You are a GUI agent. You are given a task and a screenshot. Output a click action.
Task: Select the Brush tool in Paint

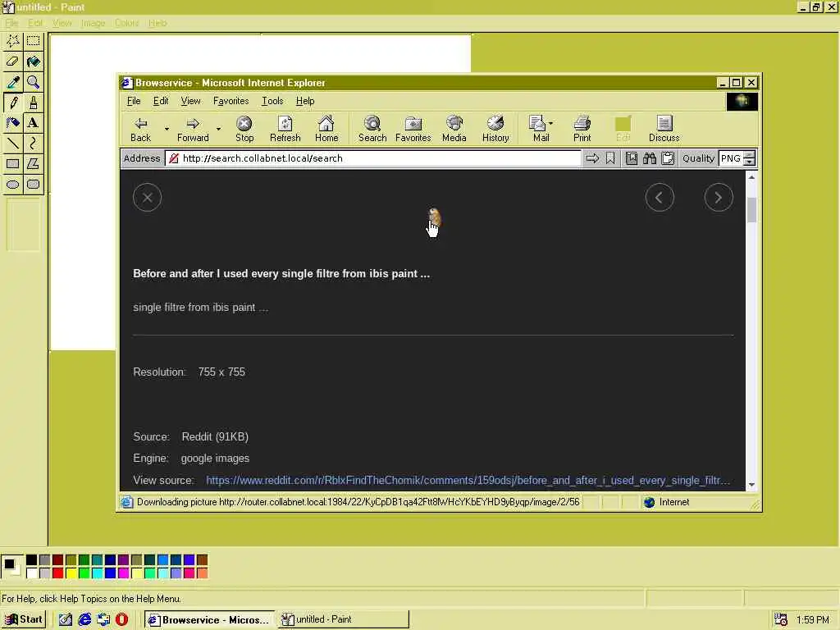coord(33,103)
